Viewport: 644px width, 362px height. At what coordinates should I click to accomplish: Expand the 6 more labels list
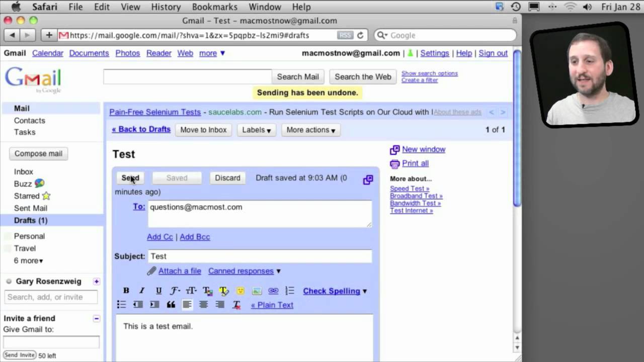[28, 260]
